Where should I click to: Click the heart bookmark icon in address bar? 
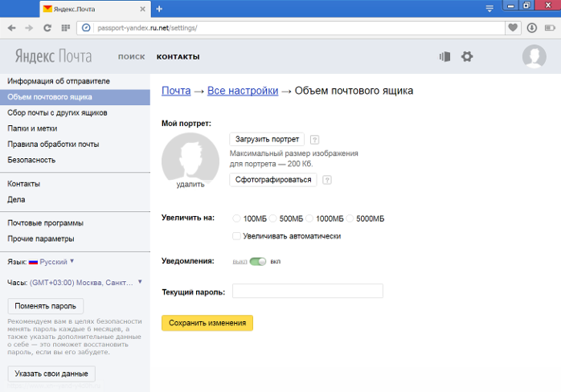tap(513, 27)
